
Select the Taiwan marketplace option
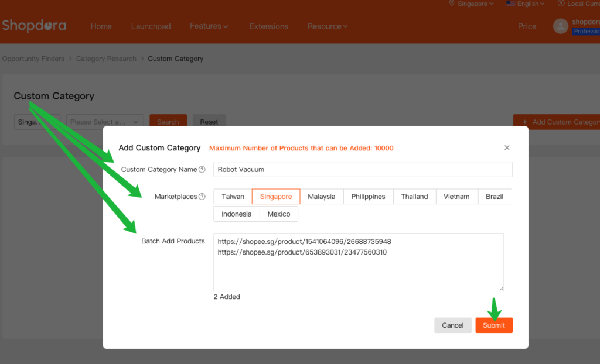point(233,197)
